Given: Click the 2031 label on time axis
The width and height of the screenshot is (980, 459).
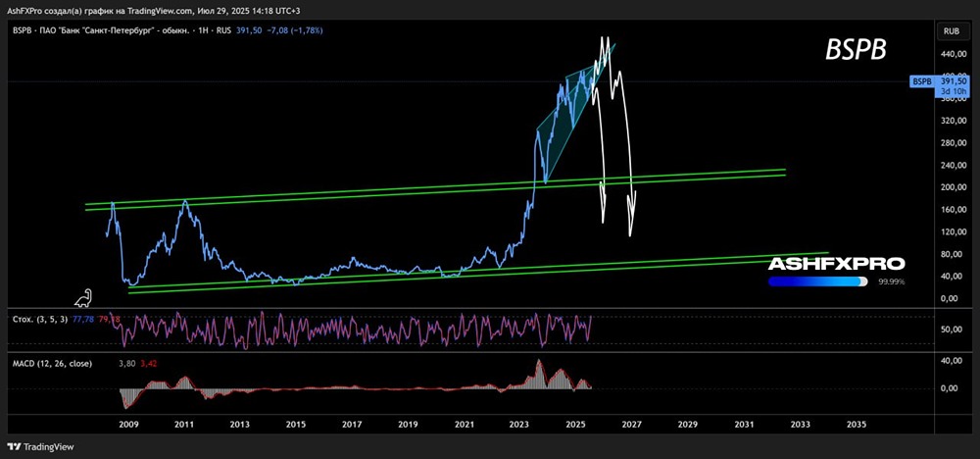Looking at the screenshot, I should (x=744, y=425).
